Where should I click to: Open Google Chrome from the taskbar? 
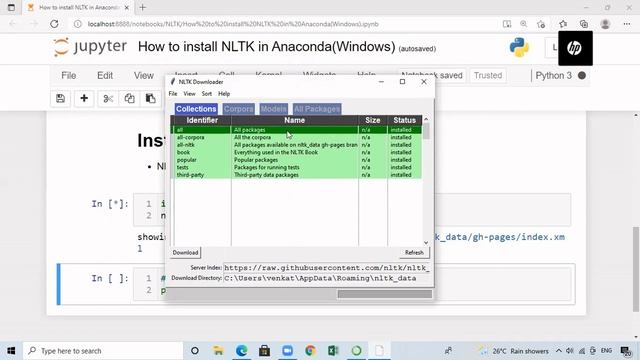[311, 351]
